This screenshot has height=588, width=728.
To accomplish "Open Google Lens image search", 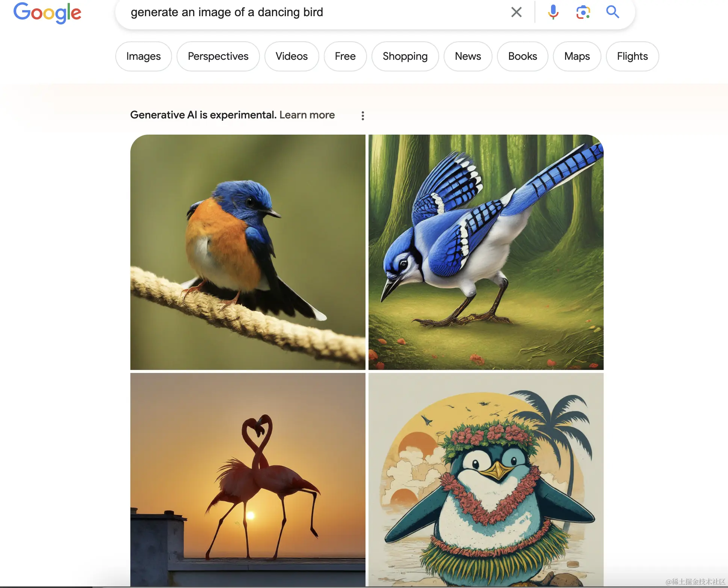I will (x=583, y=12).
